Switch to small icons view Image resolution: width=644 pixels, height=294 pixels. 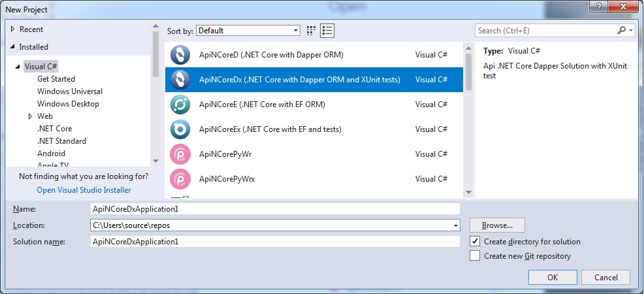tap(311, 31)
